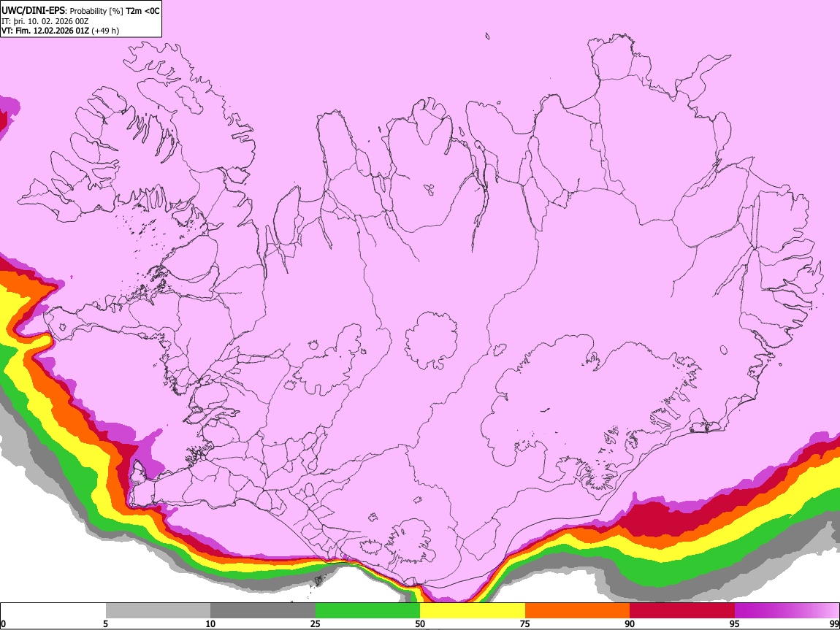
Task: Click the 'Probability [%] T2m <0C' text
Action: pyautogui.click(x=115, y=11)
